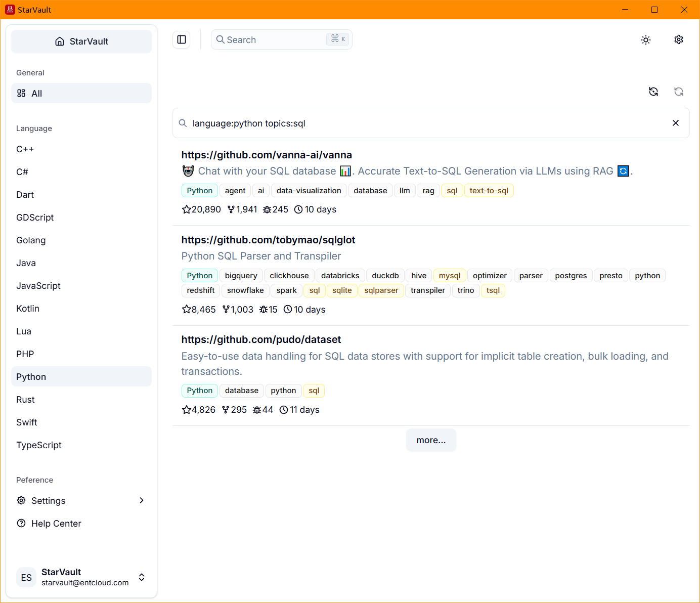Screen dimensions: 700x603
Task: Select Dart language filter
Action: click(81, 195)
